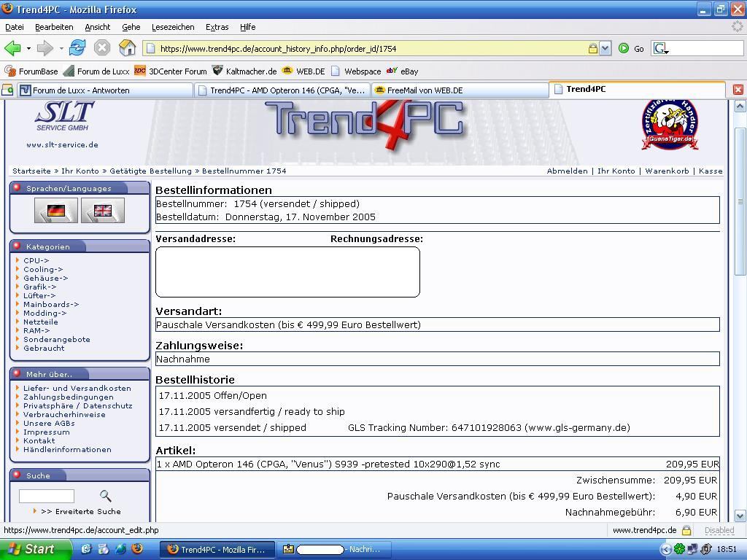Click the Trend4PC banner logo
Screen dimensions: 747x560
point(365,124)
